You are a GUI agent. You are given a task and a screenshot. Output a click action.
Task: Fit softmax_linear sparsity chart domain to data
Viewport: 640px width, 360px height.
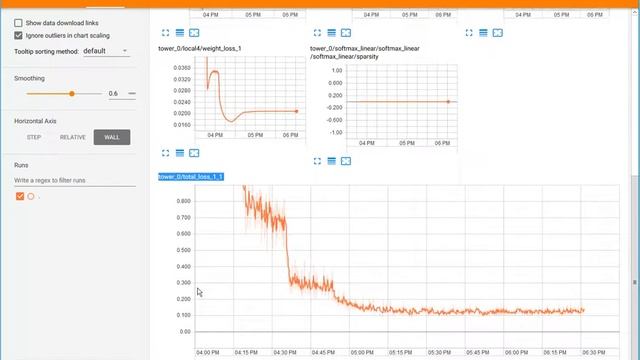point(346,161)
